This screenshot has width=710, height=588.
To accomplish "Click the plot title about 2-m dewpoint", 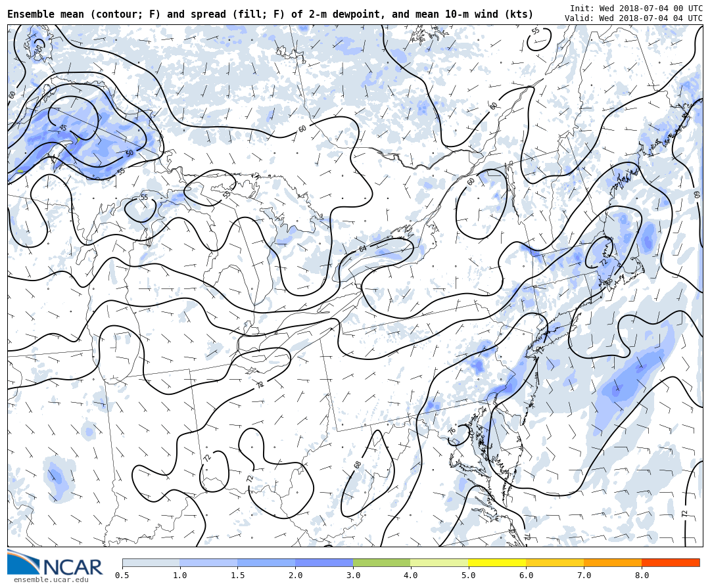I will (270, 14).
